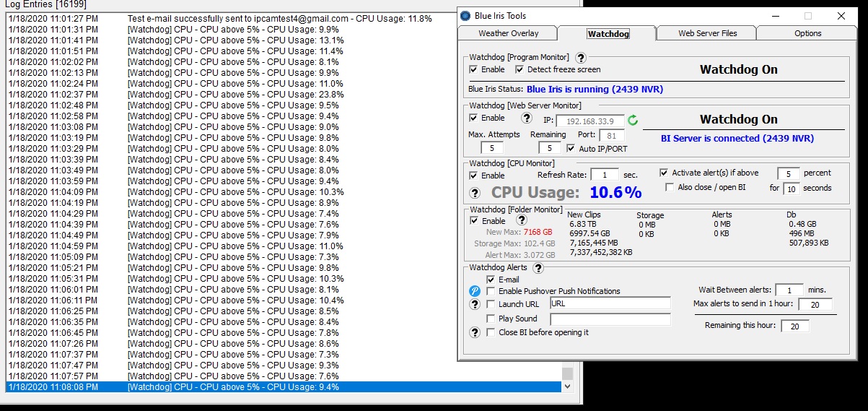The height and width of the screenshot is (411, 868).
Task: Open Program Monitor help question icon
Action: (581, 57)
